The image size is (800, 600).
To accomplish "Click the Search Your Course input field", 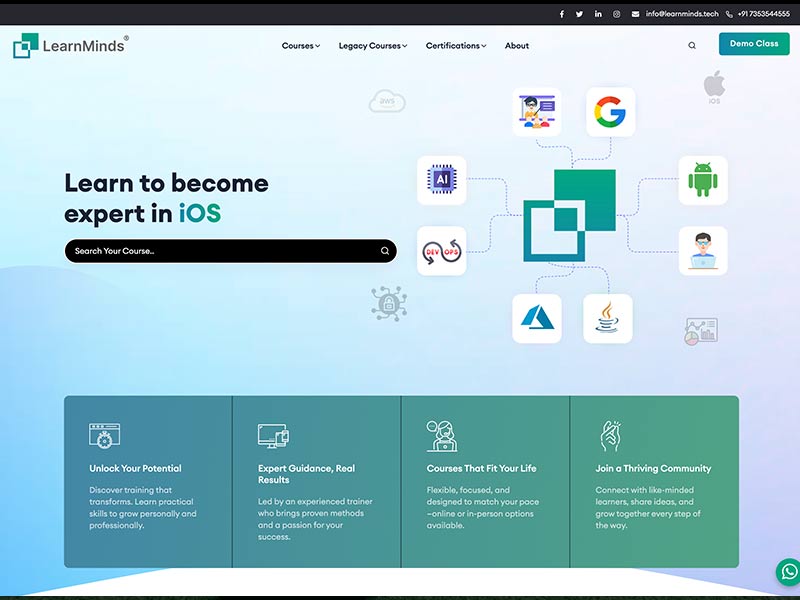I will point(220,251).
